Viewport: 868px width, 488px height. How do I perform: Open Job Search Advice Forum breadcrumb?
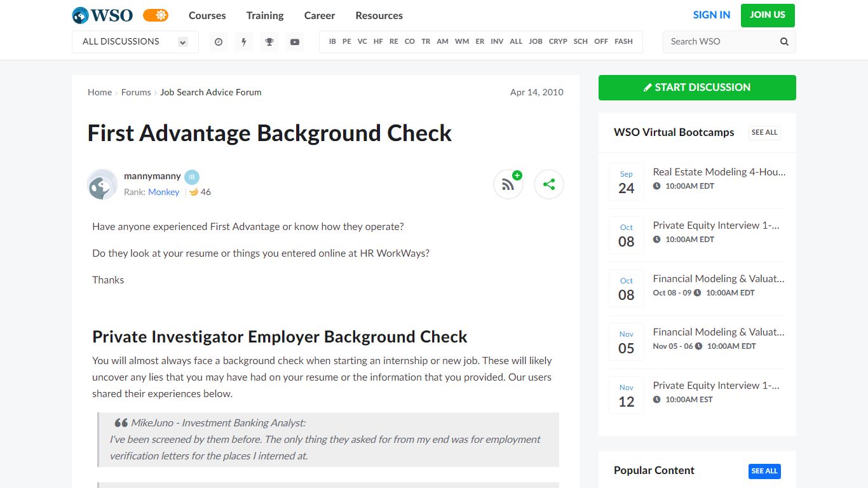(x=211, y=92)
